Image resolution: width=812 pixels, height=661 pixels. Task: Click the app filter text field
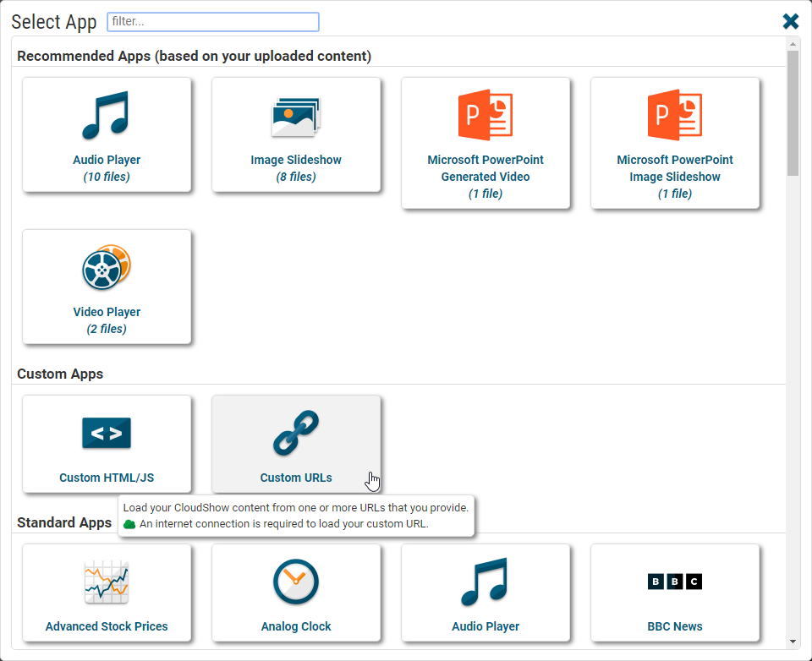(x=213, y=22)
